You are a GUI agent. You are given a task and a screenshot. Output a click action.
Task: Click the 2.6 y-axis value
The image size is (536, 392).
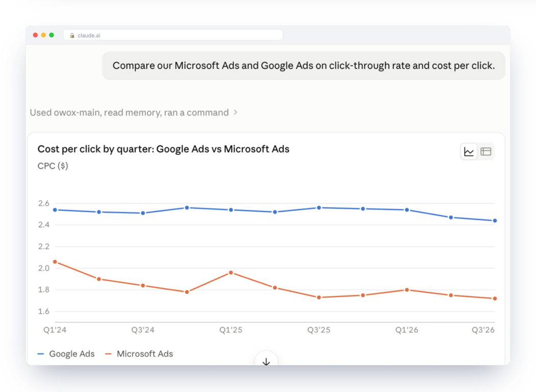[44, 203]
